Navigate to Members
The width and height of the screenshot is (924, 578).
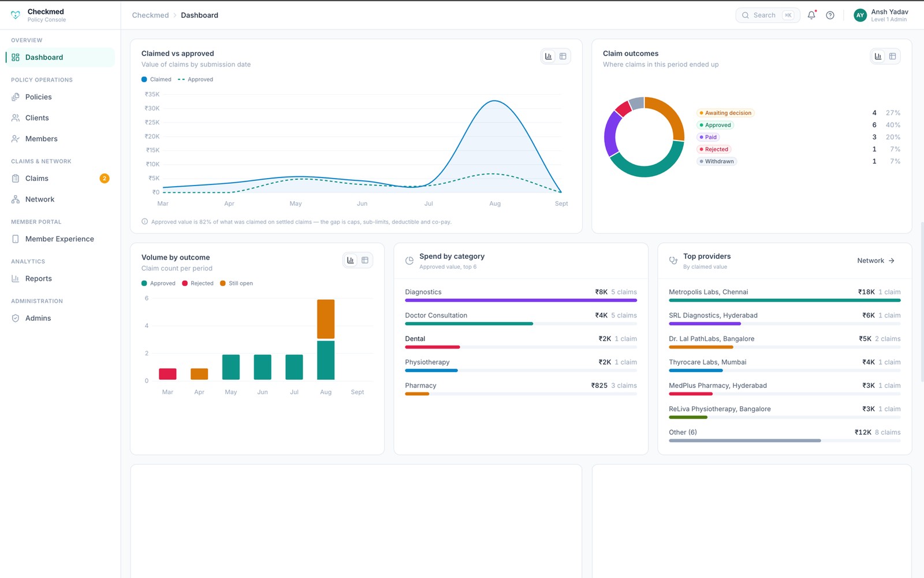(60, 139)
